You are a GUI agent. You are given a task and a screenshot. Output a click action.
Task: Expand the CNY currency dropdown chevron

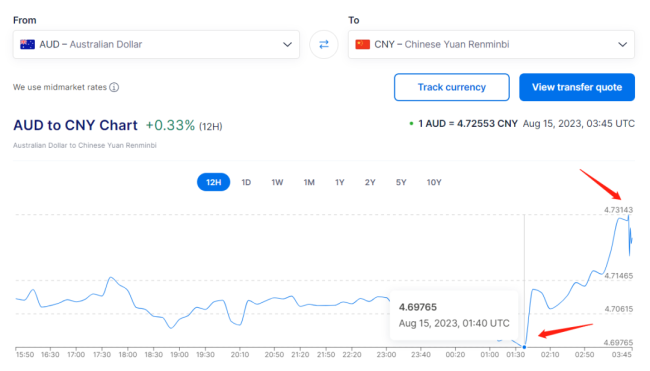pos(623,44)
